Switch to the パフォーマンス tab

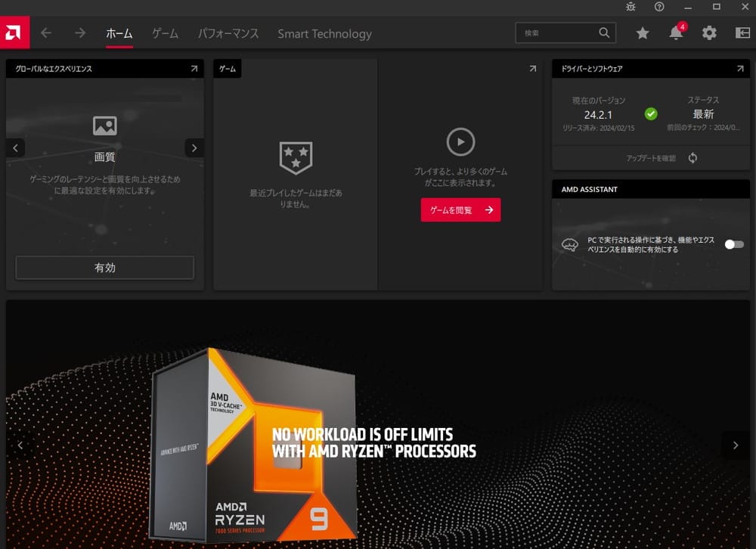pos(228,33)
